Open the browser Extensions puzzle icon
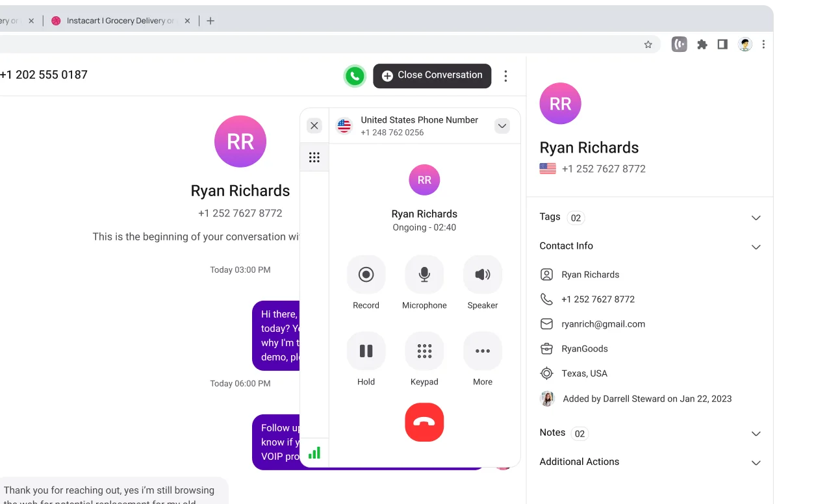This screenshot has width=816, height=504. tap(702, 45)
